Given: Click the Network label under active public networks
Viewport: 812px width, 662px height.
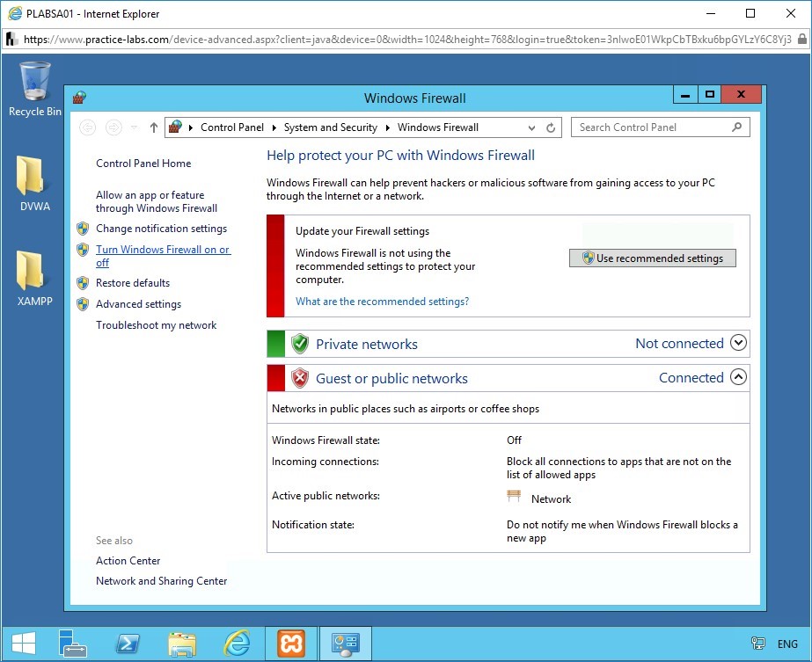Looking at the screenshot, I should (551, 499).
